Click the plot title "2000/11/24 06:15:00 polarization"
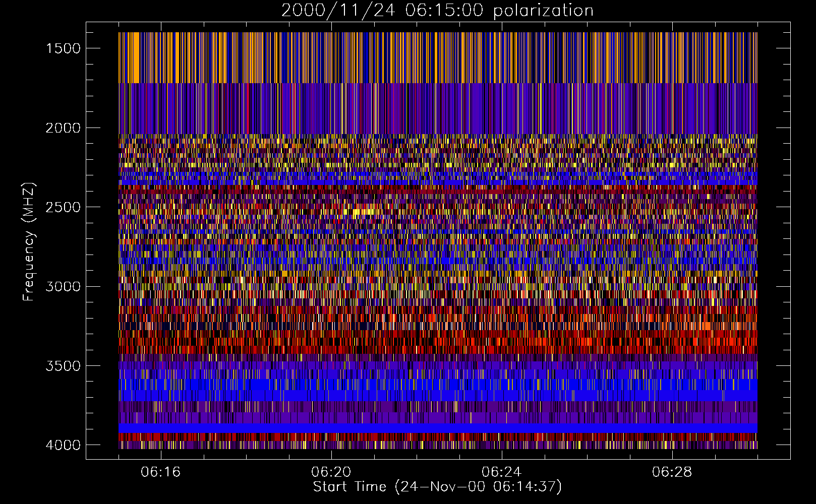Image resolution: width=816 pixels, height=504 pixels. point(437,11)
